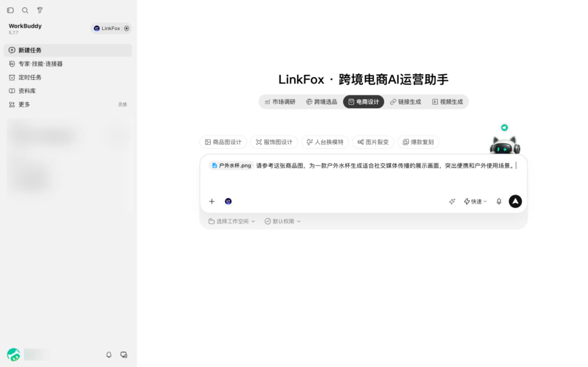The height and width of the screenshot is (367, 588).
Task: Switch to the 视频生成 tab
Action: [x=448, y=102]
